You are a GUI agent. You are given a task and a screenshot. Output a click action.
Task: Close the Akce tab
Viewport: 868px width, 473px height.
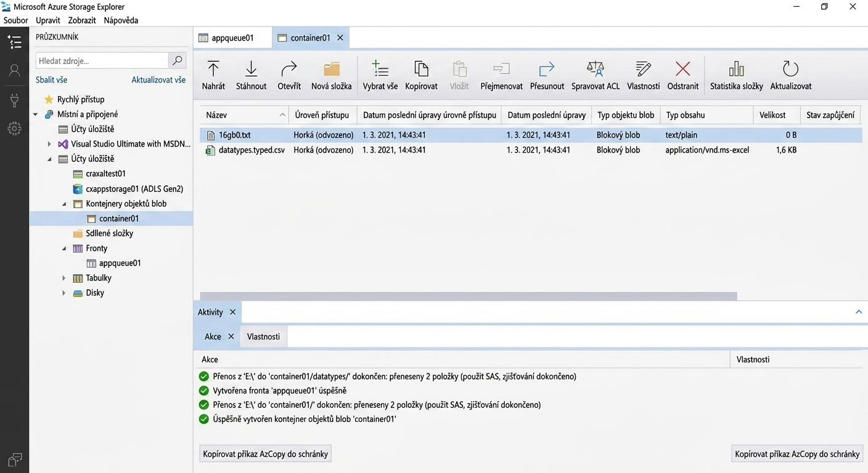point(231,336)
